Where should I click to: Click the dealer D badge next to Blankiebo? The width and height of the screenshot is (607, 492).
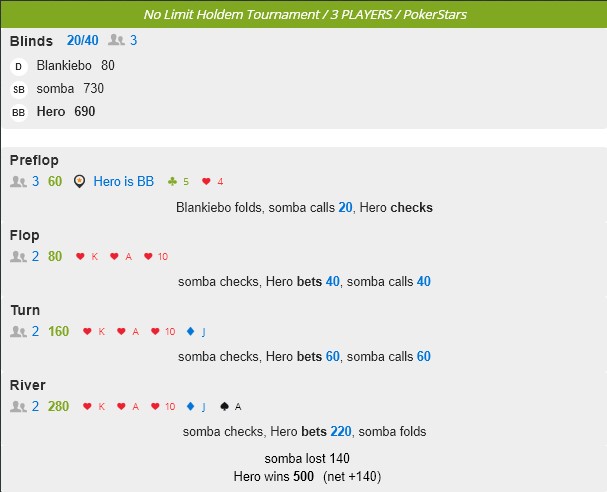point(18,67)
